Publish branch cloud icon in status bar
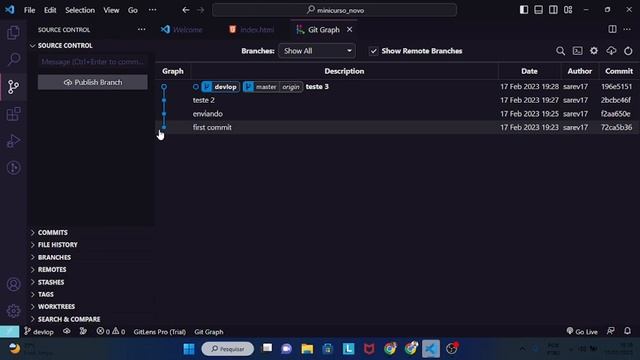 point(67,331)
